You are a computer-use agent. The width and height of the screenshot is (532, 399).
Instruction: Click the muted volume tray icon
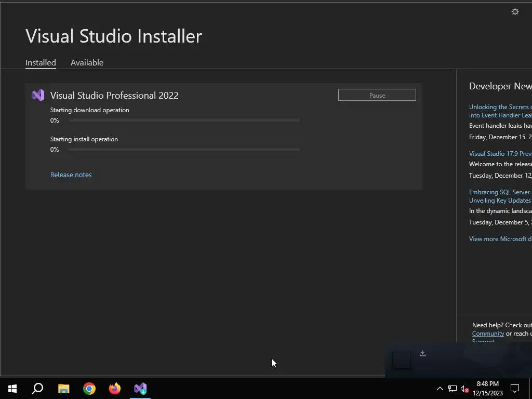click(465, 389)
